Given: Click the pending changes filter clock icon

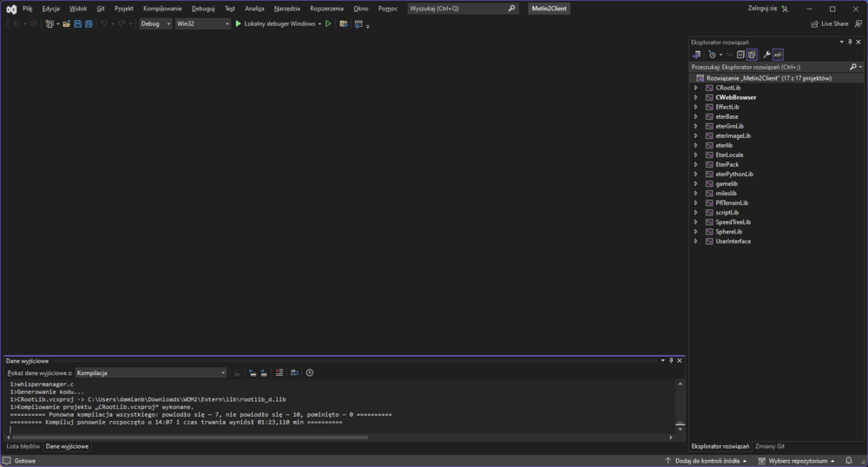Looking at the screenshot, I should (x=713, y=54).
